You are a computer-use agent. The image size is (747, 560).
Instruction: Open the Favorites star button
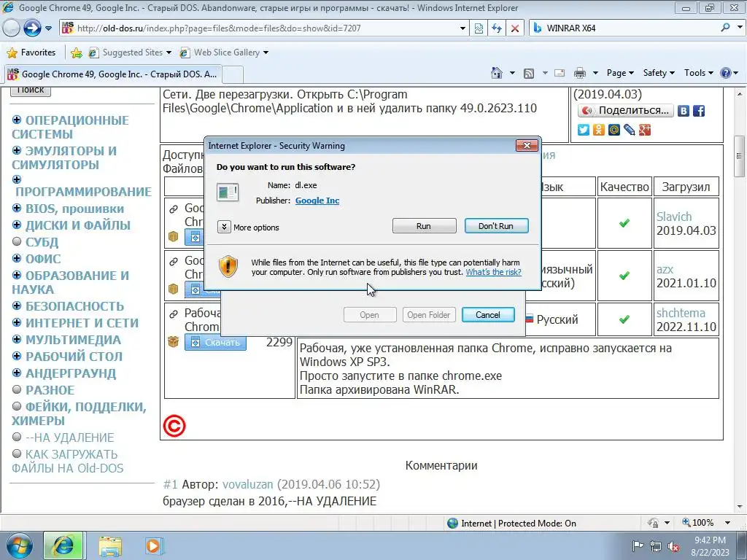(32, 52)
